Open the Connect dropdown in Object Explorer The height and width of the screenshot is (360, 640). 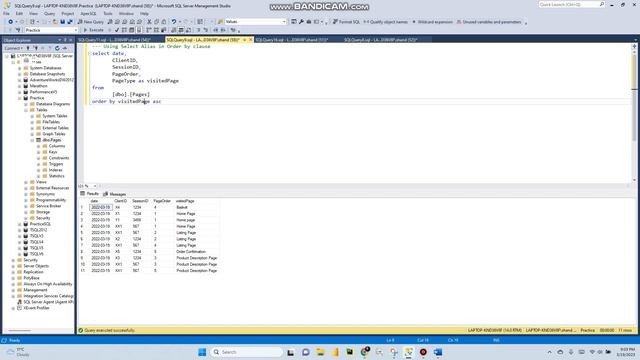pos(14,48)
